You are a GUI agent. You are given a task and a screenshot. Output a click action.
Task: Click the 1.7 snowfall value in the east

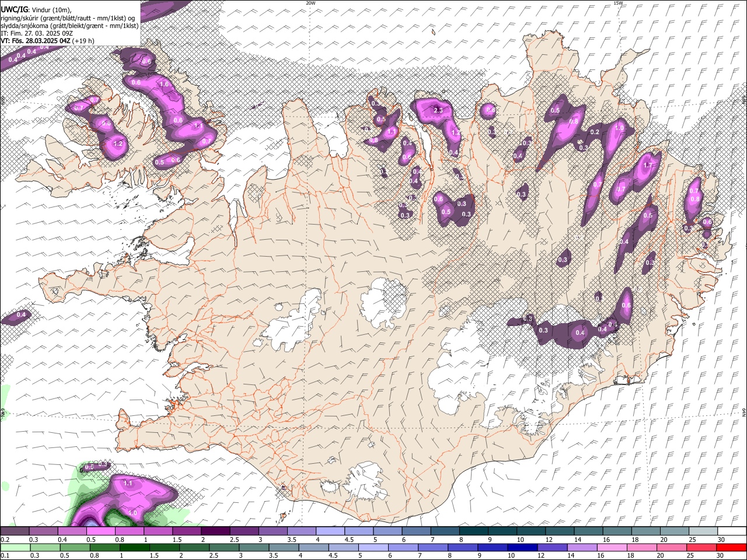pos(647,166)
